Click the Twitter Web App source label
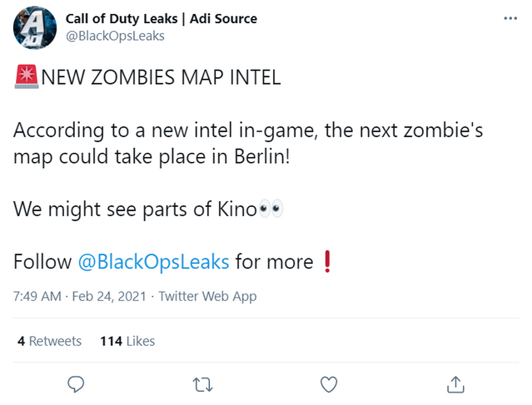The image size is (532, 405). tap(207, 296)
